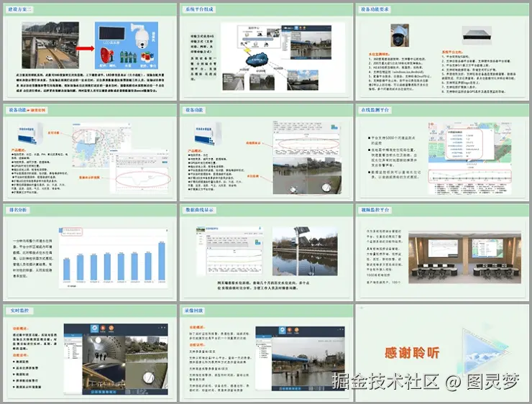Click the blue pipe bridge video in 录像回放
This screenshot has height=404, width=532.
pyautogui.click(x=308, y=362)
